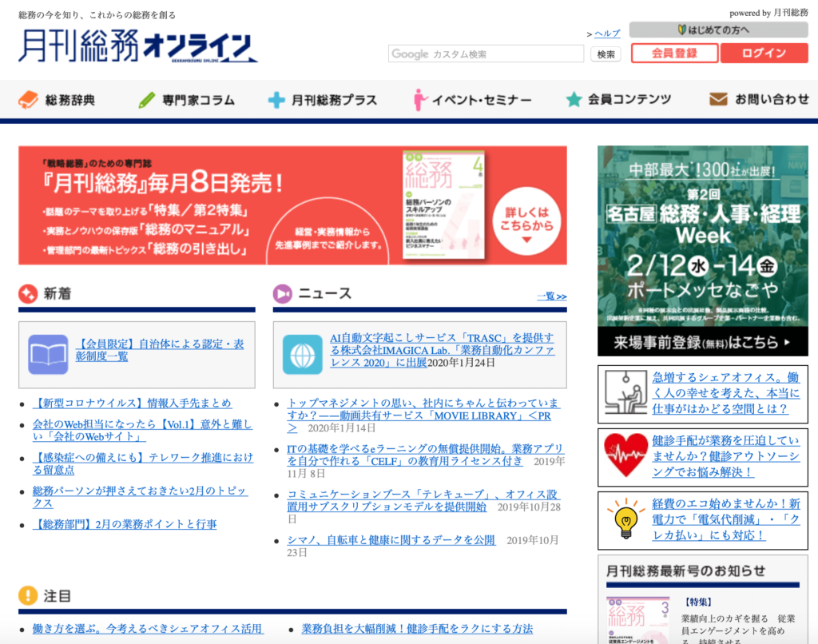Screen dimensions: 818x644
Task: Click the 検索 search button
Action: [606, 54]
